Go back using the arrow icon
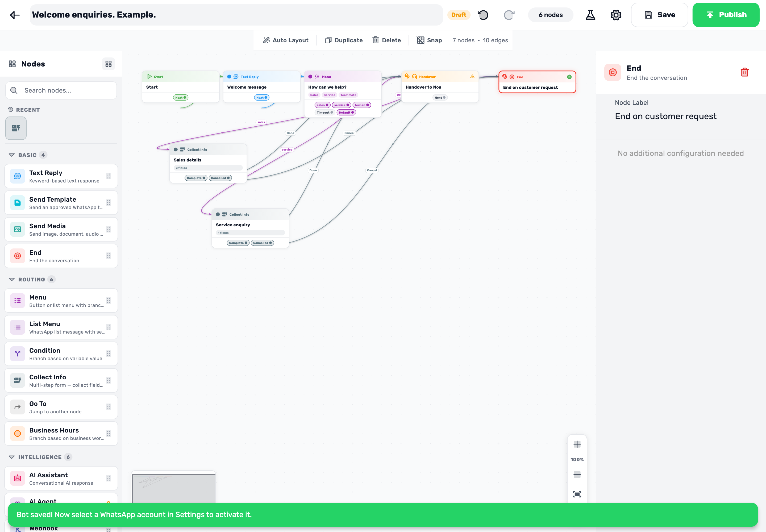Viewport: 766px width, 532px height. click(x=15, y=15)
